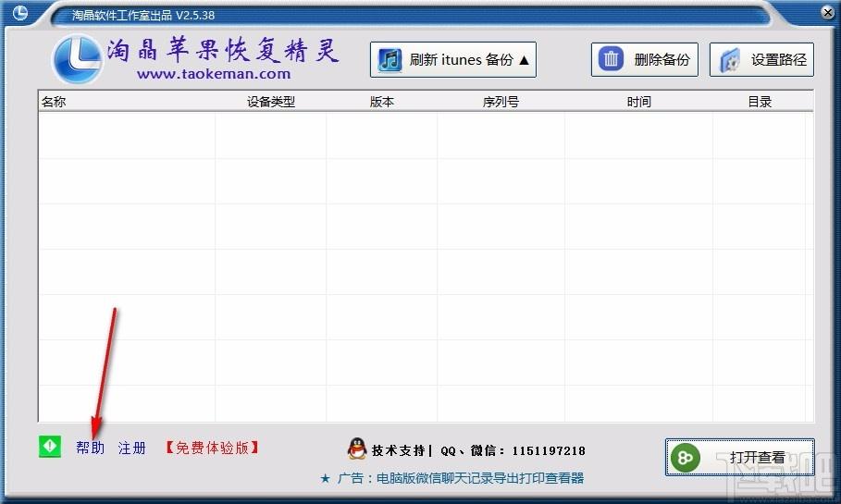Click the refresh iTunes backup button
This screenshot has height=504, width=841.
453,59
